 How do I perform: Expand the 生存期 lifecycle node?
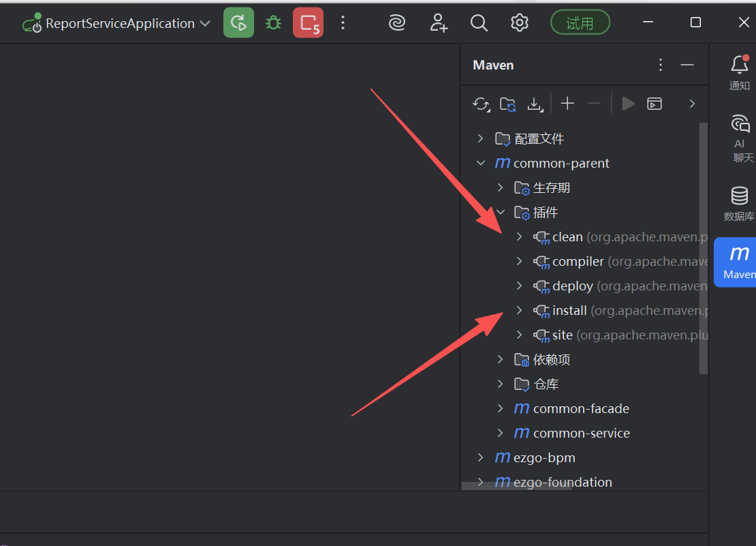[x=500, y=187]
